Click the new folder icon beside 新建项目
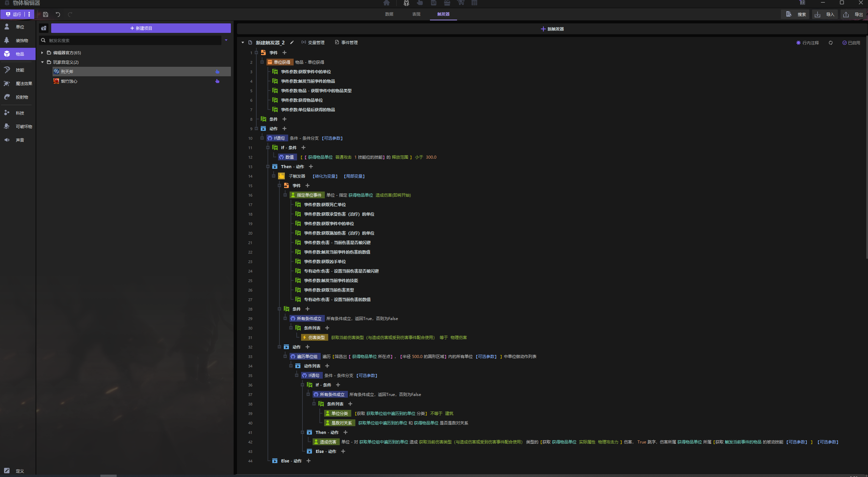 point(44,28)
